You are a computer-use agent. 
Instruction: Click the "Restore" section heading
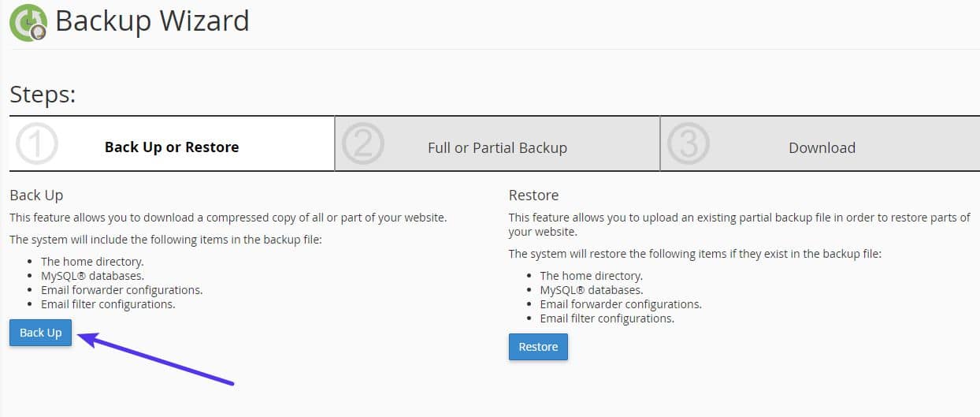533,195
